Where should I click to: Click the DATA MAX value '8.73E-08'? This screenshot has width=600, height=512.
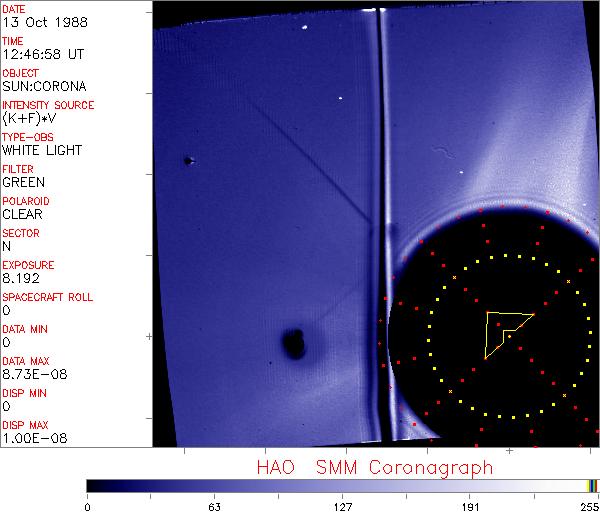tap(32, 375)
